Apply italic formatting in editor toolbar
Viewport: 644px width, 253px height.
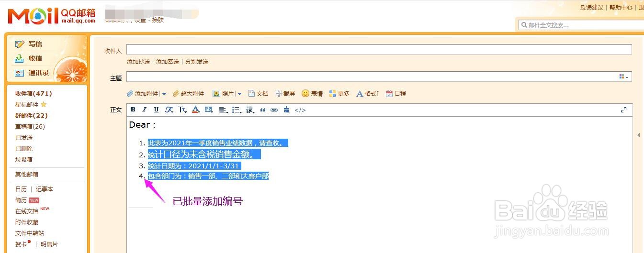tap(144, 110)
